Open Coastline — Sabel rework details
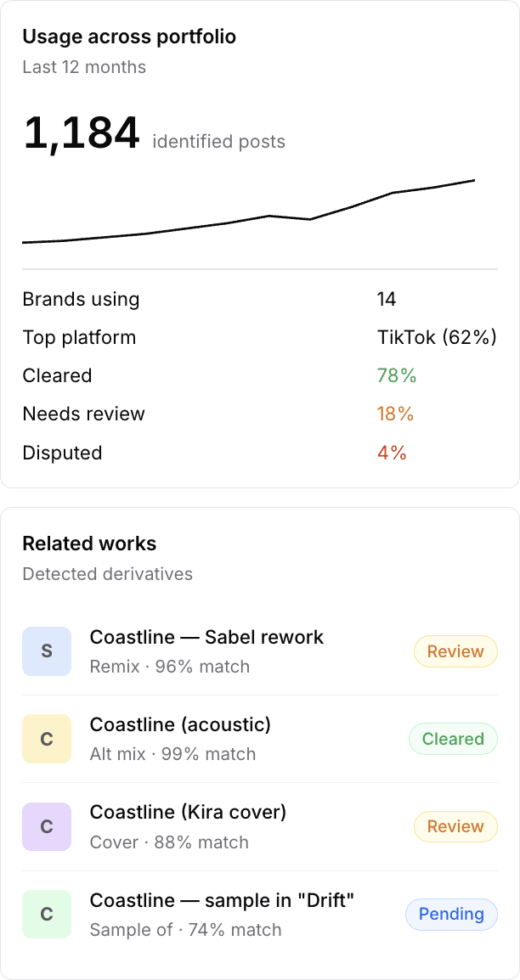The image size is (520, 980). (x=206, y=637)
